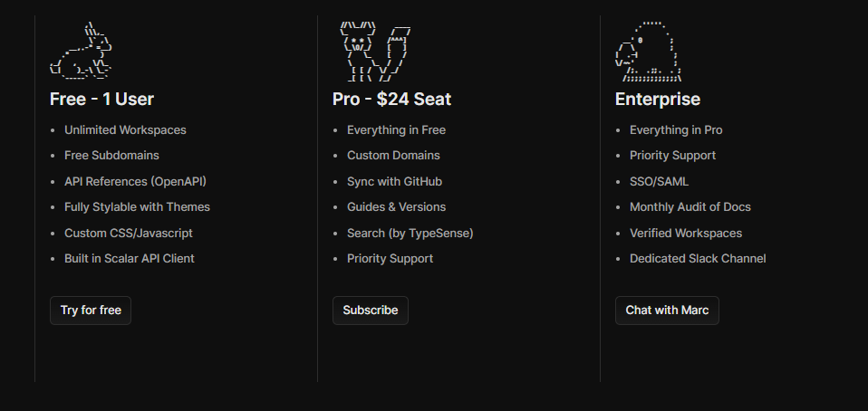The height and width of the screenshot is (411, 868).
Task: Click the Subscribe button
Action: coord(371,311)
